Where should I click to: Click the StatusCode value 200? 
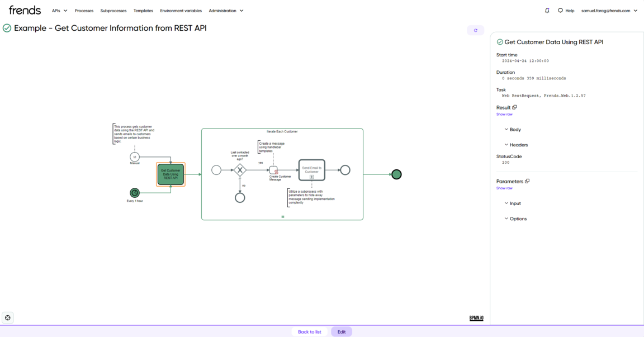(x=505, y=163)
